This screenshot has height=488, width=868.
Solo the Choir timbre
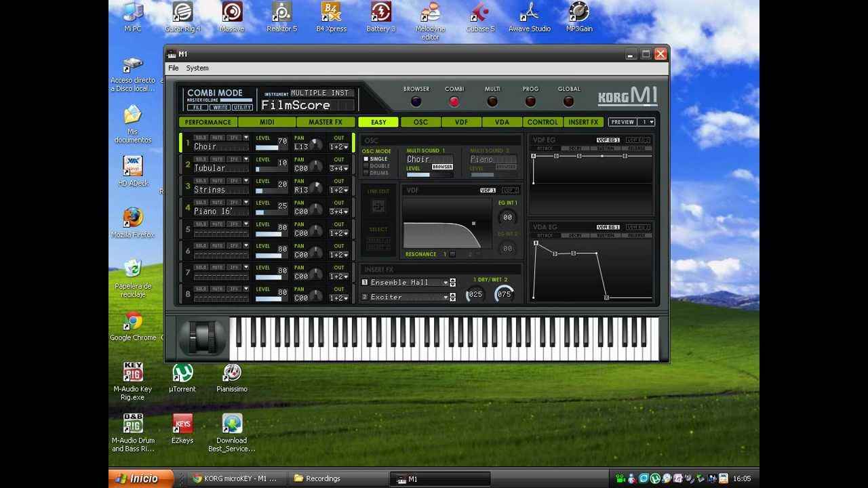(201, 138)
